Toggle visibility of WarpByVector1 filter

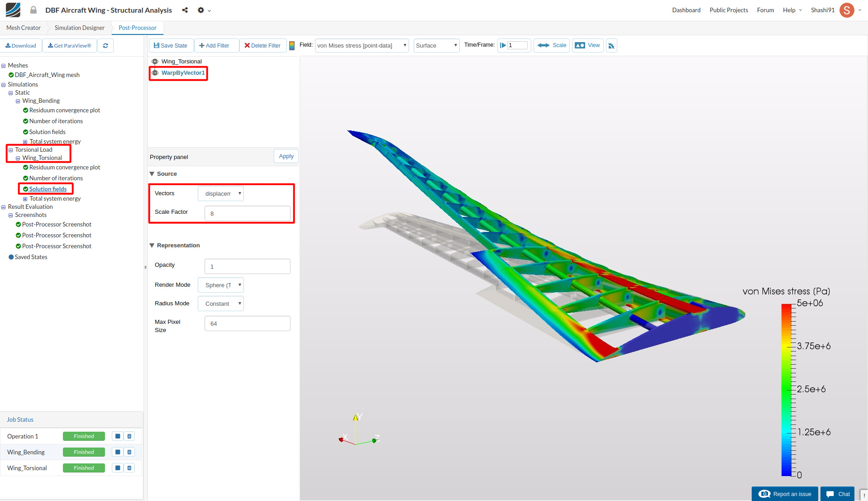click(155, 73)
